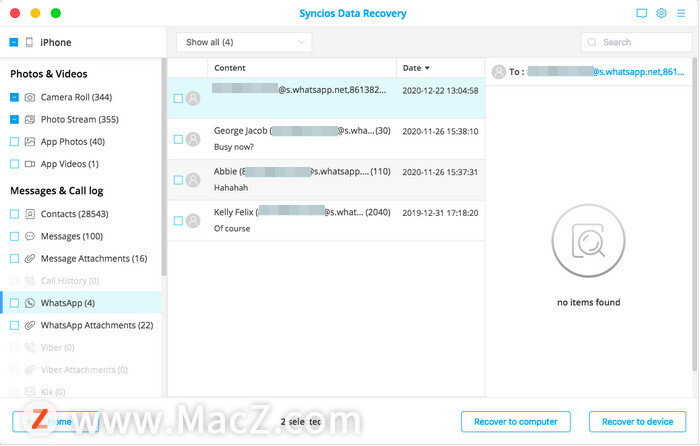Click the magnifier icon in Search box
This screenshot has width=700, height=446.
tap(592, 42)
